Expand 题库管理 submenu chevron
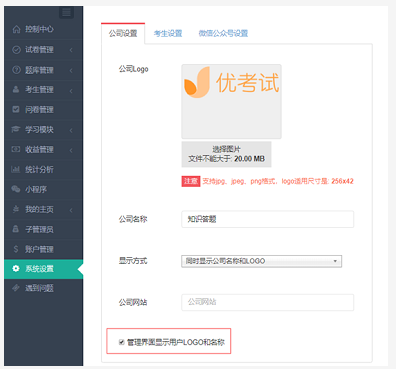Image resolution: width=396 pixels, height=369 pixels. 71,70
